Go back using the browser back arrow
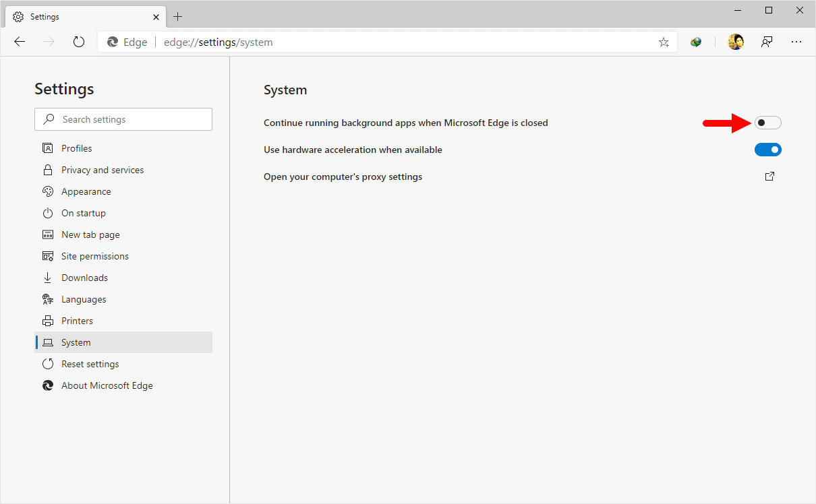This screenshot has height=504, width=816. 20,42
